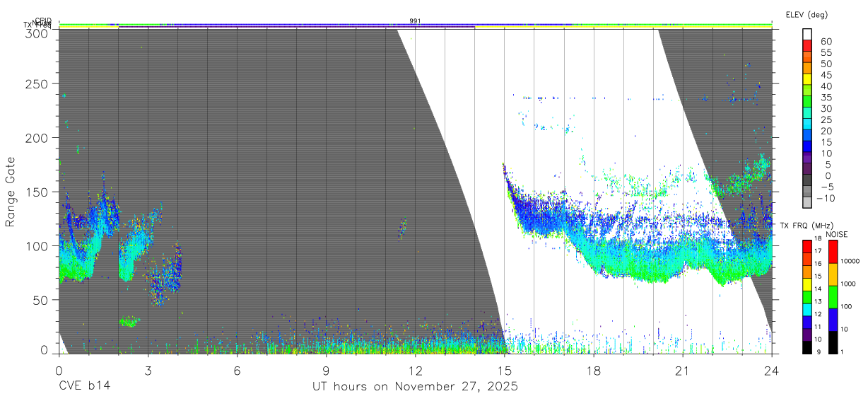Click the 13 label on the TX FRQ scale

(x=818, y=301)
